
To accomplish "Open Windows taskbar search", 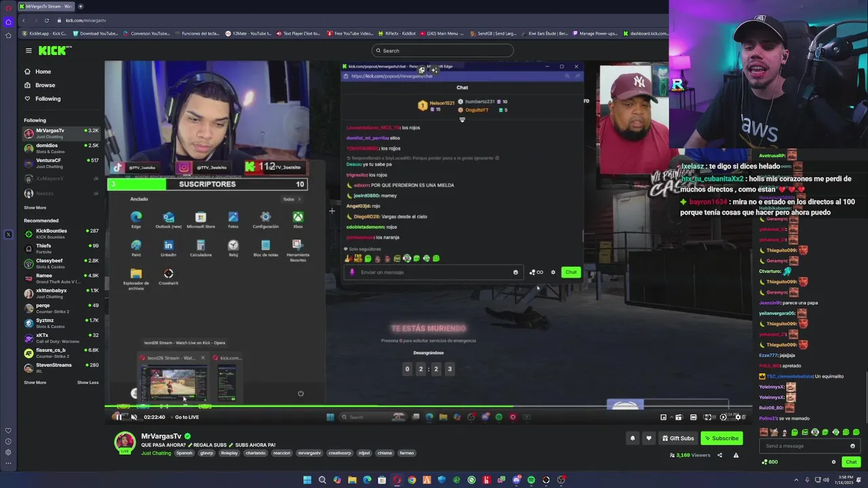I will point(322,480).
